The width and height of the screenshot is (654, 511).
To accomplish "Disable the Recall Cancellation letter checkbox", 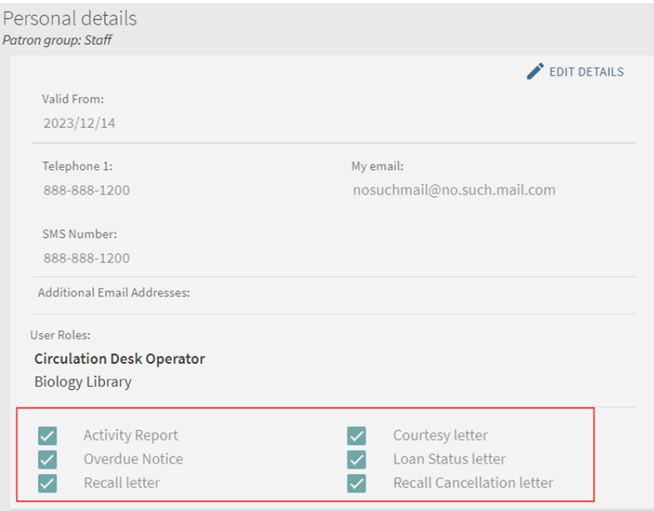I will [357, 483].
